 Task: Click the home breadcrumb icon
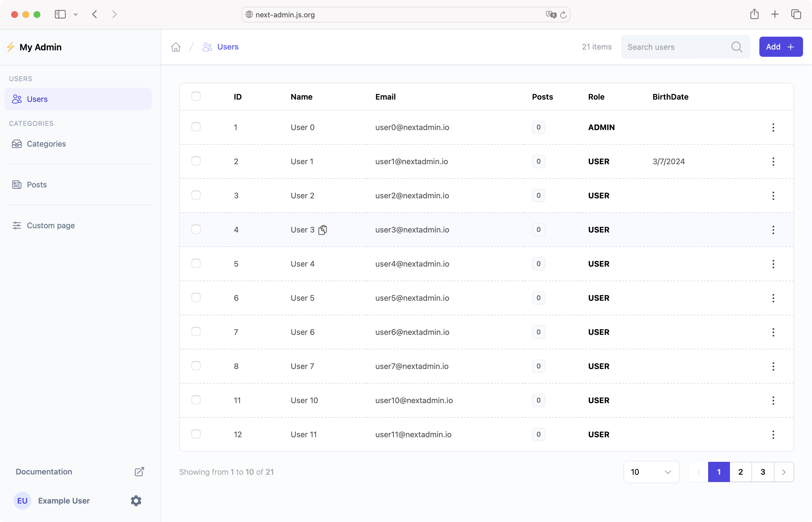(x=176, y=47)
